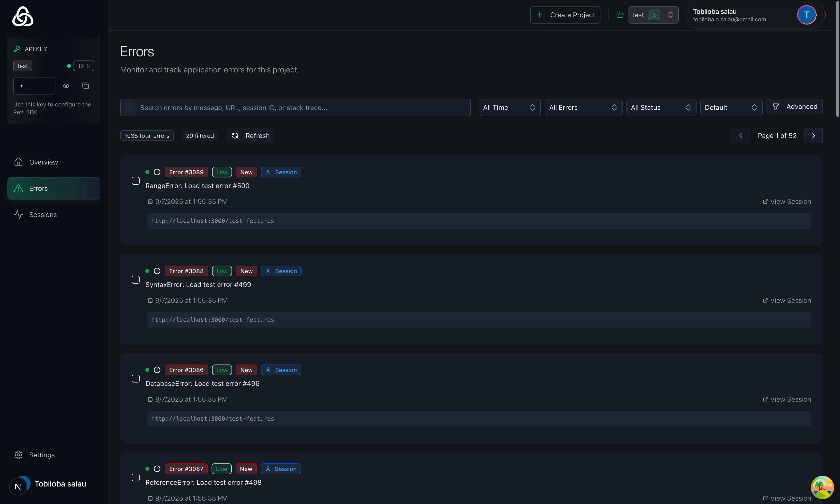Image resolution: width=840 pixels, height=504 pixels.
Task: Open the Advanced filters panel
Action: (x=795, y=106)
